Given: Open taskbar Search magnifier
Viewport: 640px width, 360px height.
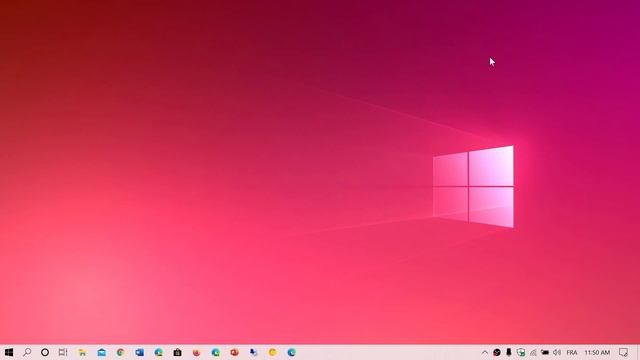Looking at the screenshot, I should point(27,352).
